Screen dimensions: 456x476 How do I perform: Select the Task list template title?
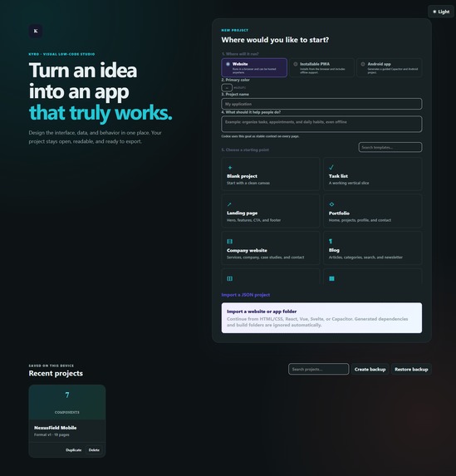point(338,176)
